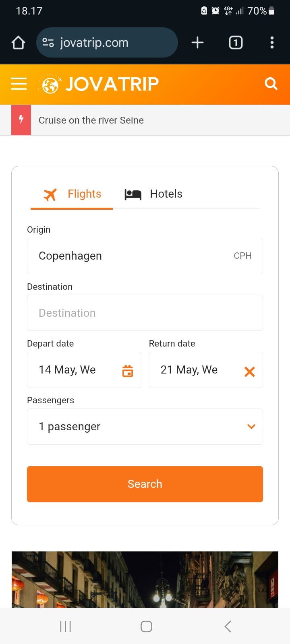
Task: Click the calendar icon in Depart date
Action: click(127, 370)
